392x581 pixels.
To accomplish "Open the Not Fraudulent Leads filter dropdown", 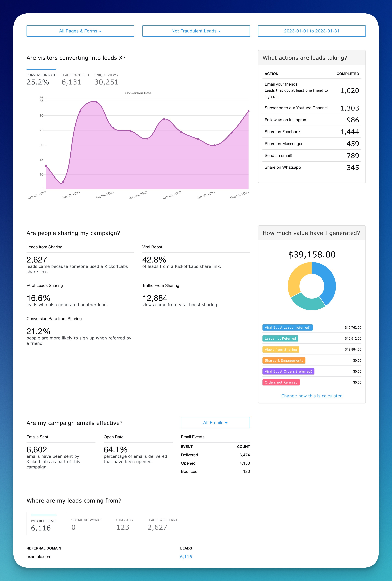I will (x=195, y=31).
